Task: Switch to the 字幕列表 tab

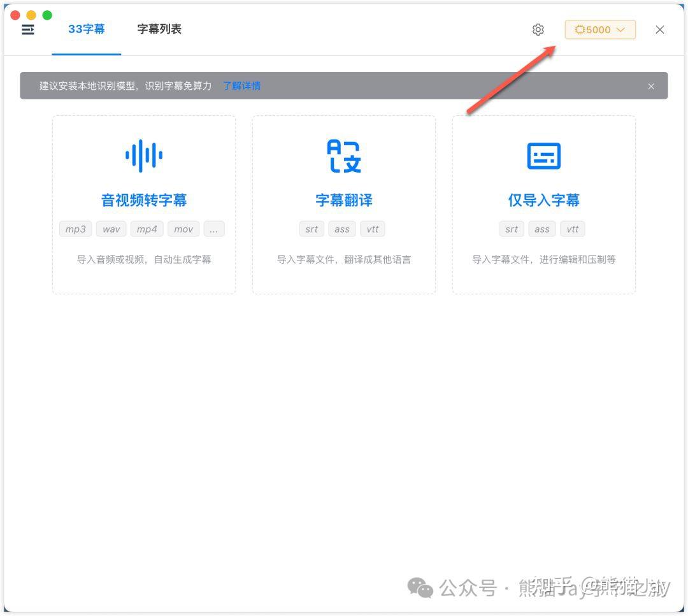Action: [x=159, y=29]
